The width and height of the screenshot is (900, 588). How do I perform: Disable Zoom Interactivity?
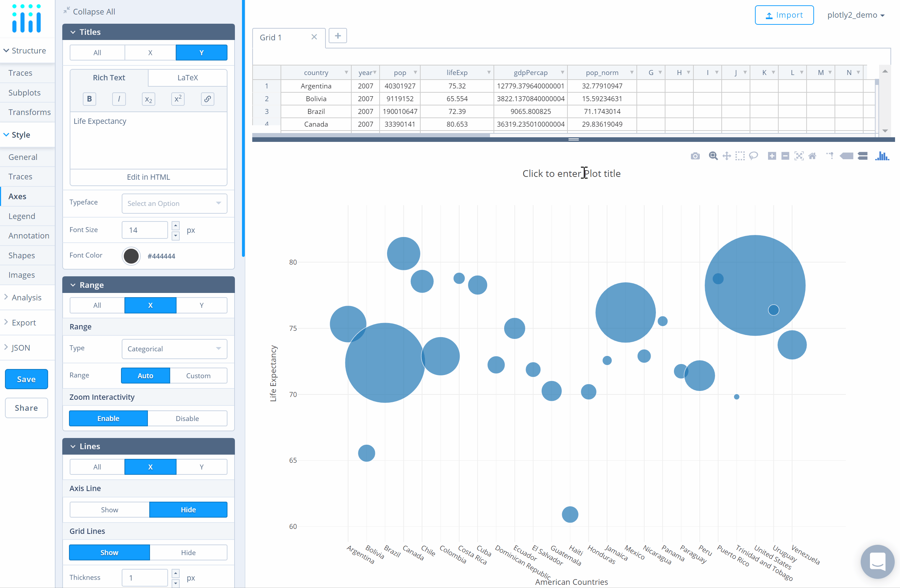pyautogui.click(x=187, y=419)
